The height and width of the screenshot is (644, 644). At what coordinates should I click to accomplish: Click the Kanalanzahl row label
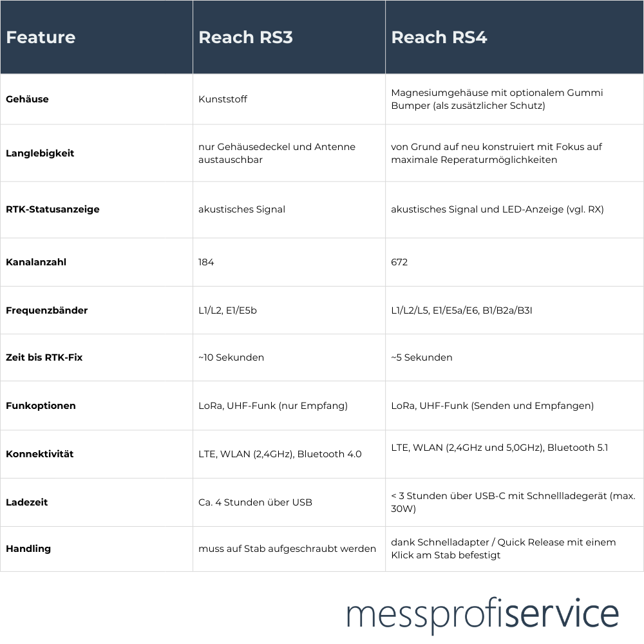point(36,262)
